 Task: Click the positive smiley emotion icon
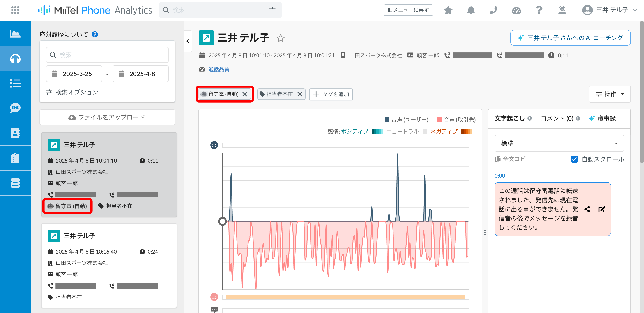pyautogui.click(x=214, y=145)
